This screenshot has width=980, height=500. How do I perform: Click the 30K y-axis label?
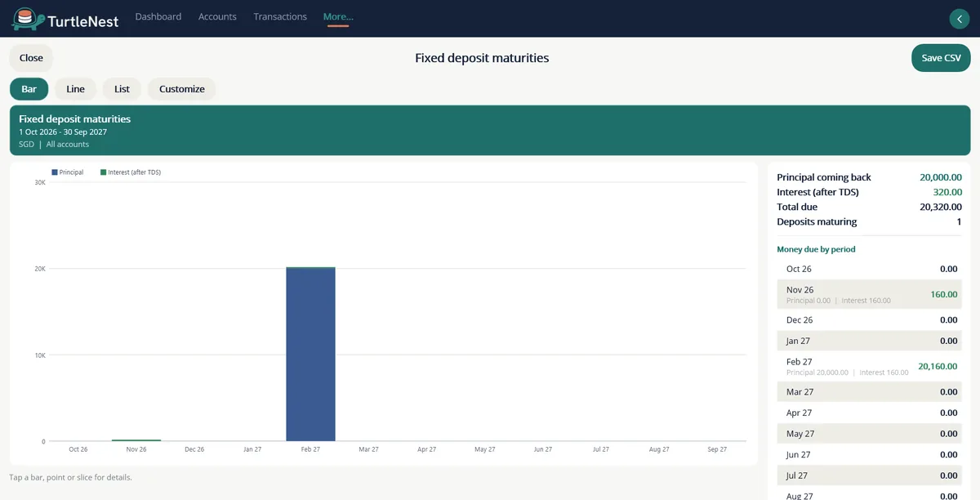40,182
